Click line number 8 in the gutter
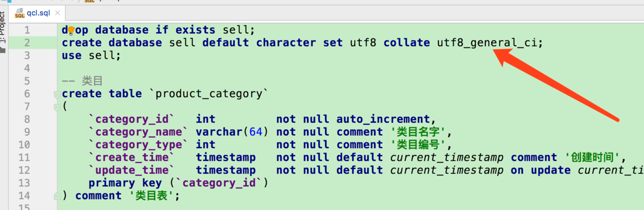This screenshot has height=210, width=644. pos(27,119)
